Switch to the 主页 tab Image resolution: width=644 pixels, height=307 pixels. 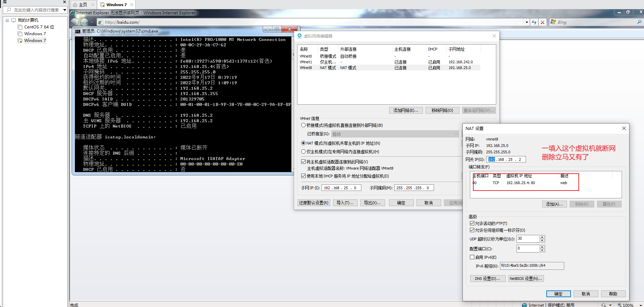pos(83,5)
